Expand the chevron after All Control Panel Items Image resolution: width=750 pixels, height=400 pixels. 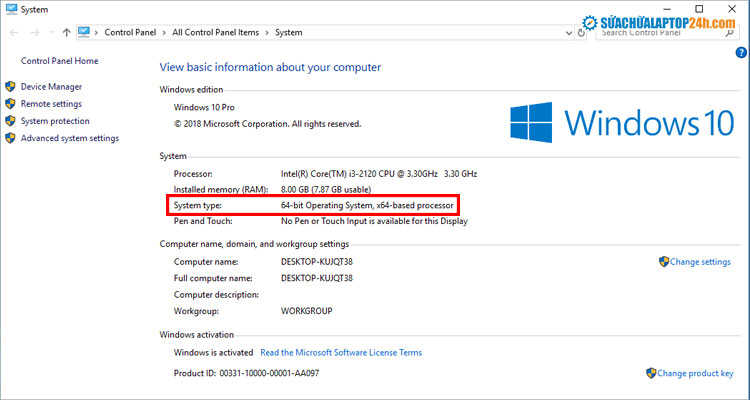coord(267,33)
